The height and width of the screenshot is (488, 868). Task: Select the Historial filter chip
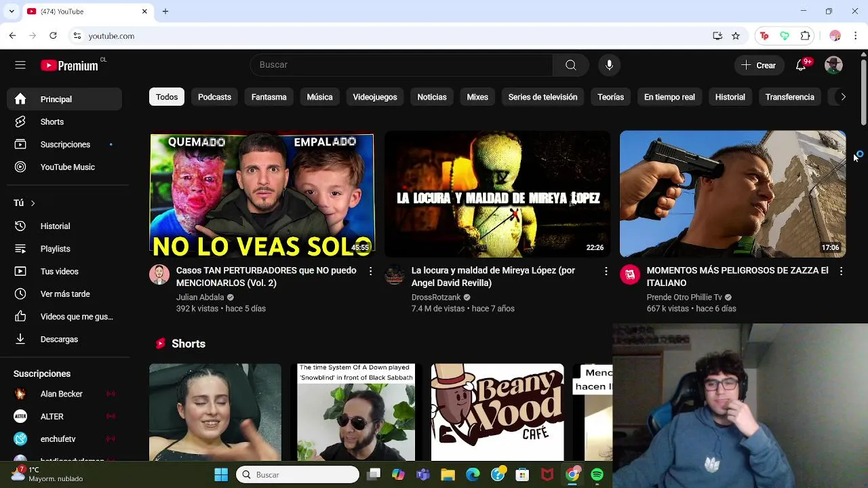730,97
